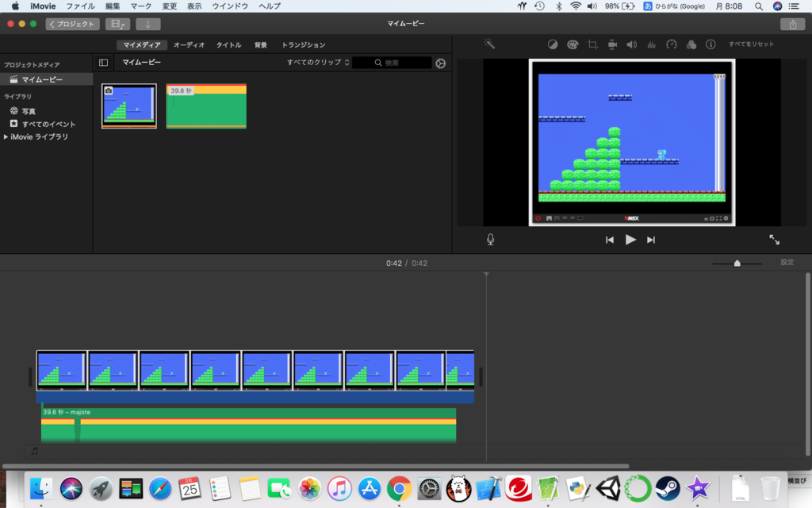Image resolution: width=812 pixels, height=508 pixels.
Task: Open the ウインドウ menu
Action: coord(230,6)
